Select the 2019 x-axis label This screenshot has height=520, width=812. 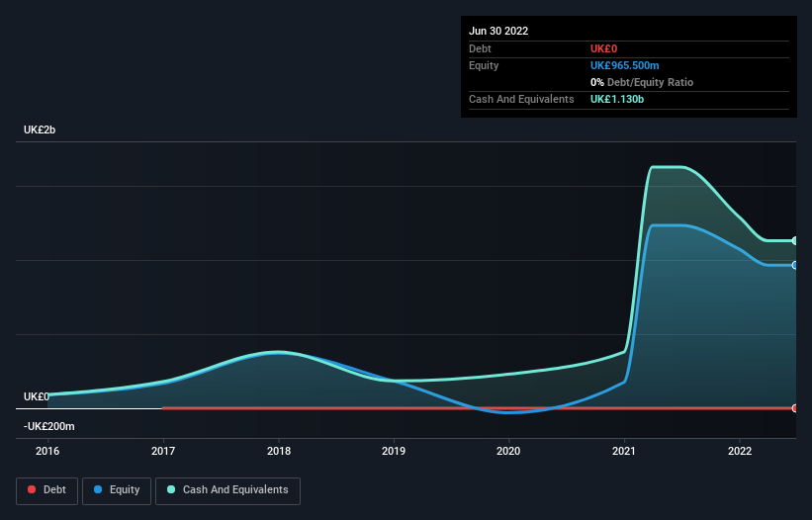pos(394,451)
